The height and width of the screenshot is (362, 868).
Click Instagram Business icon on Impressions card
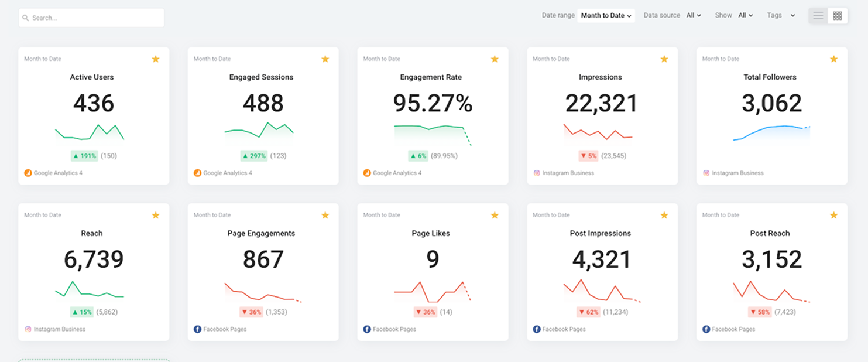coord(537,173)
